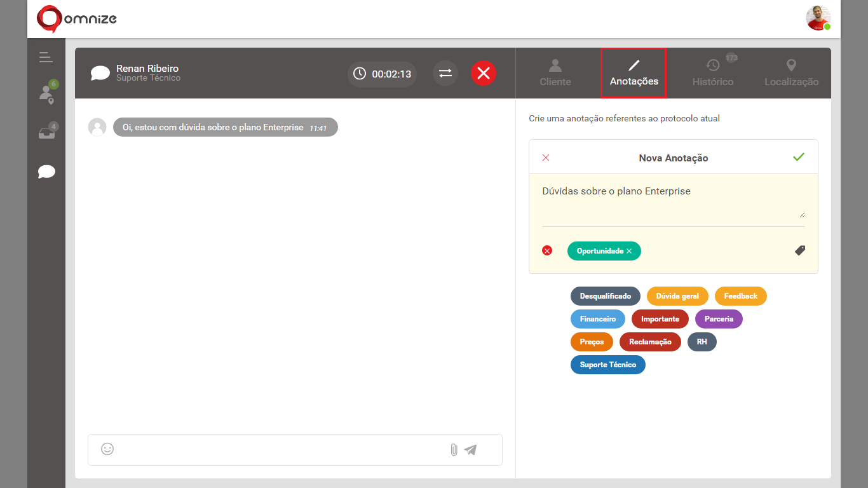Select the chat bubble sidebar icon

pyautogui.click(x=46, y=172)
